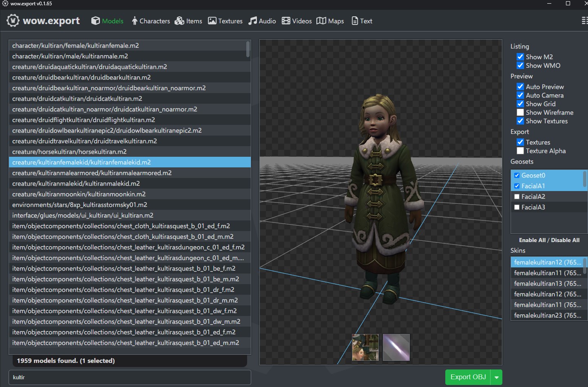Click the Textures picture icon

[x=212, y=21]
